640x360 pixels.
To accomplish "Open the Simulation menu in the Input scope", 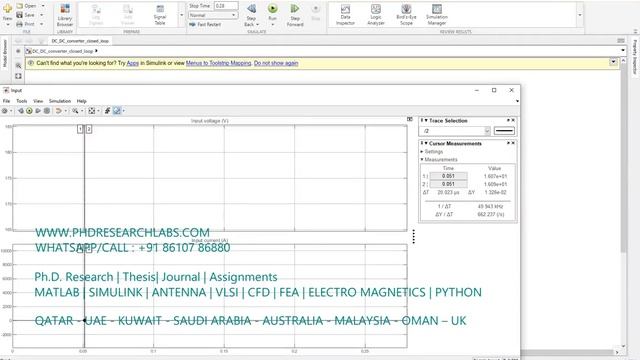I will [x=60, y=101].
